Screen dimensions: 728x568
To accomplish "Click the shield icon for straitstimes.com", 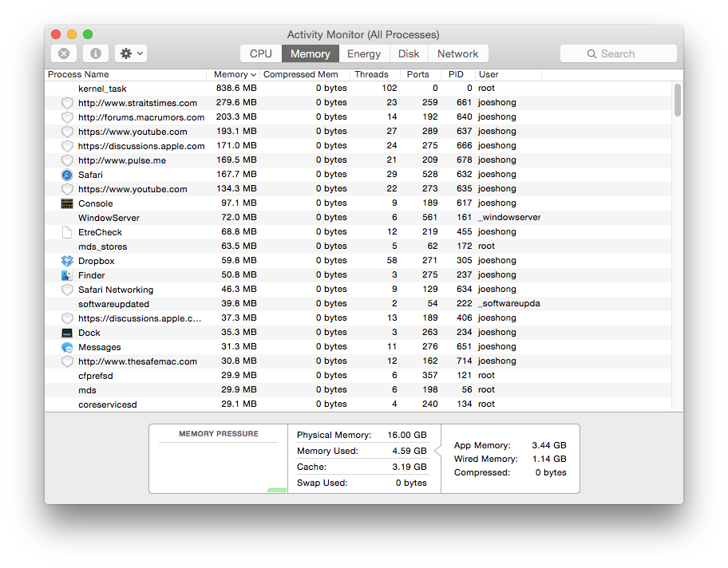I will coord(67,103).
